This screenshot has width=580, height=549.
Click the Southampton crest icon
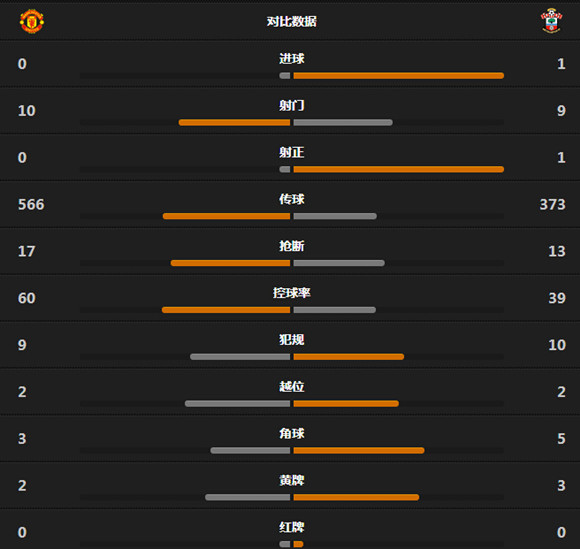551,21
